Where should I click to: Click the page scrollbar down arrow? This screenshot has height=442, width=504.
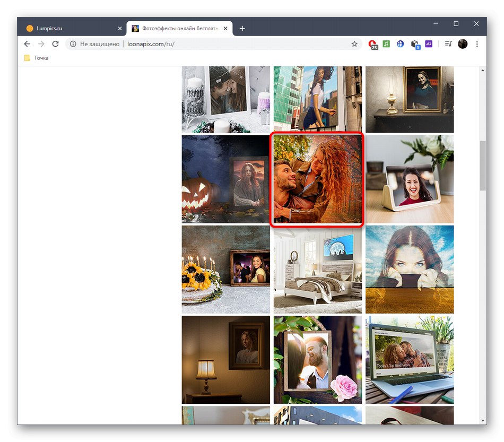point(483,420)
